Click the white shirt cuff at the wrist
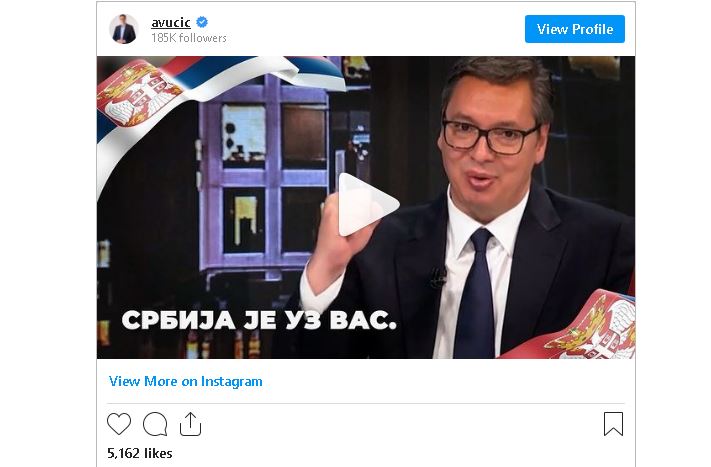This screenshot has height=467, width=711. [320, 290]
